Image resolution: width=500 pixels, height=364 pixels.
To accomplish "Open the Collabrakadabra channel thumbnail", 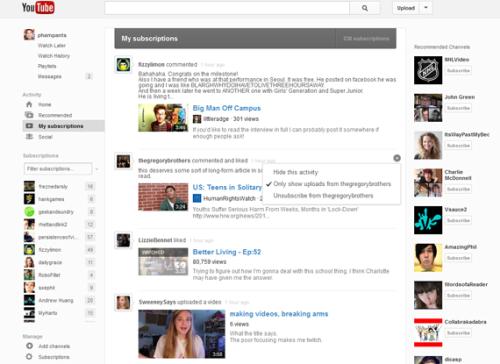I will point(428,332).
